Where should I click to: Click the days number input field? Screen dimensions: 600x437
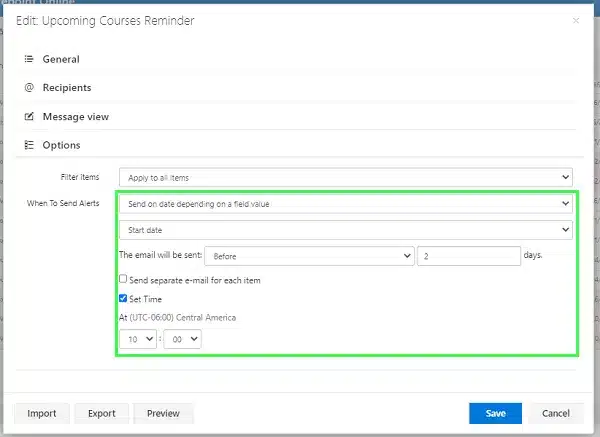[469, 256]
